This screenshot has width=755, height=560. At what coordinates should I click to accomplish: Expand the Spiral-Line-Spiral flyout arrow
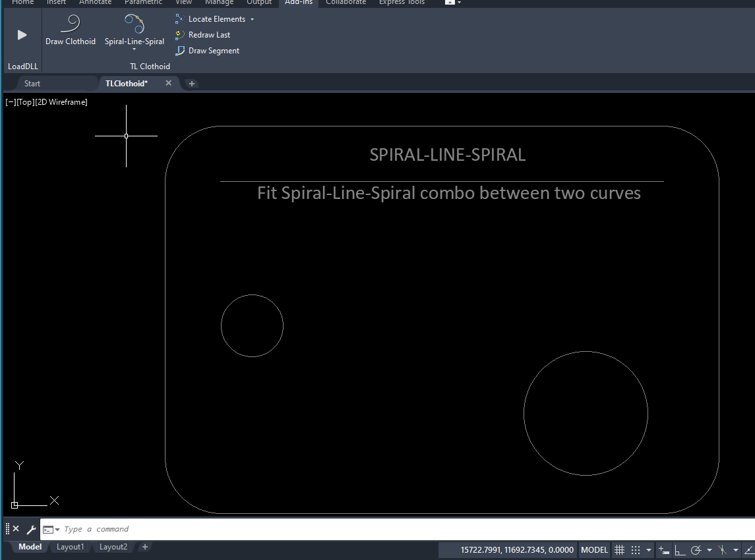[x=135, y=49]
